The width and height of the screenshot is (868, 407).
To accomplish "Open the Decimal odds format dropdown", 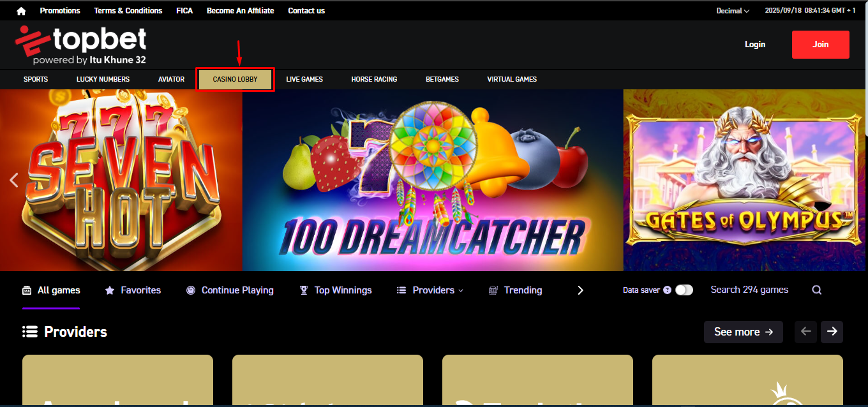I will 731,10.
